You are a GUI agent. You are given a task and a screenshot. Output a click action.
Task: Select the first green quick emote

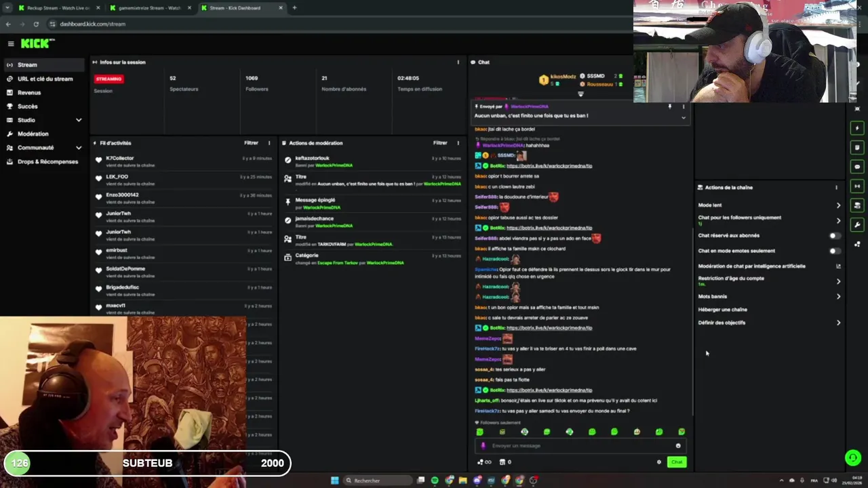(x=480, y=432)
